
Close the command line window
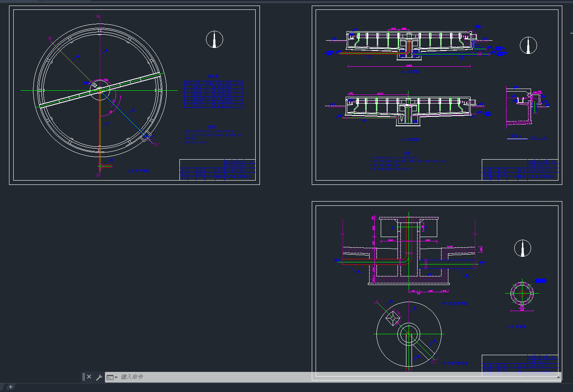pyautogui.click(x=89, y=377)
